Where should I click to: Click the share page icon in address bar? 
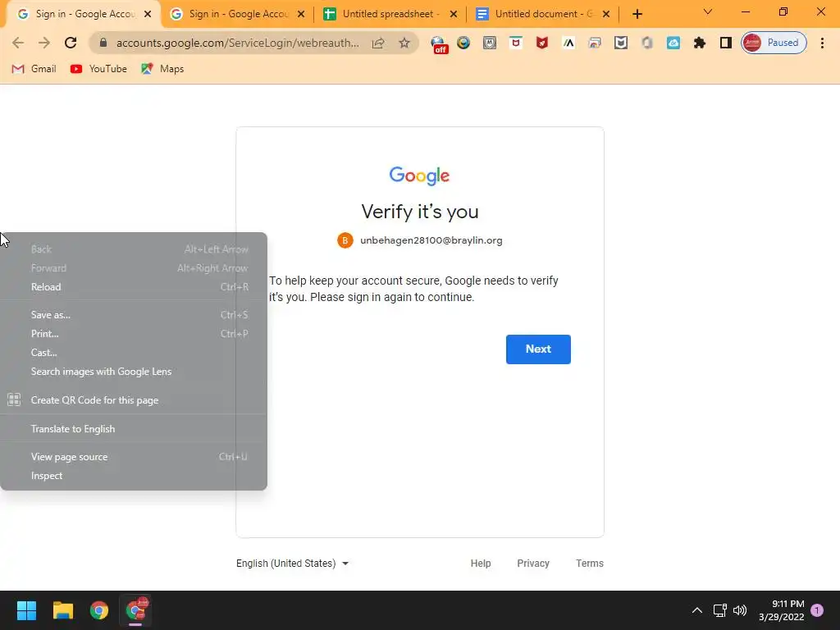378,43
